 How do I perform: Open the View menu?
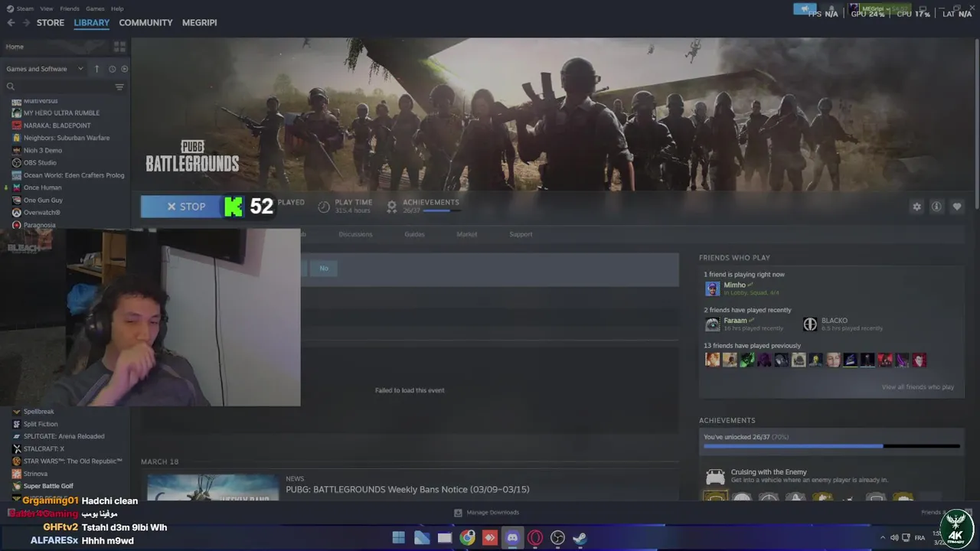click(x=47, y=8)
